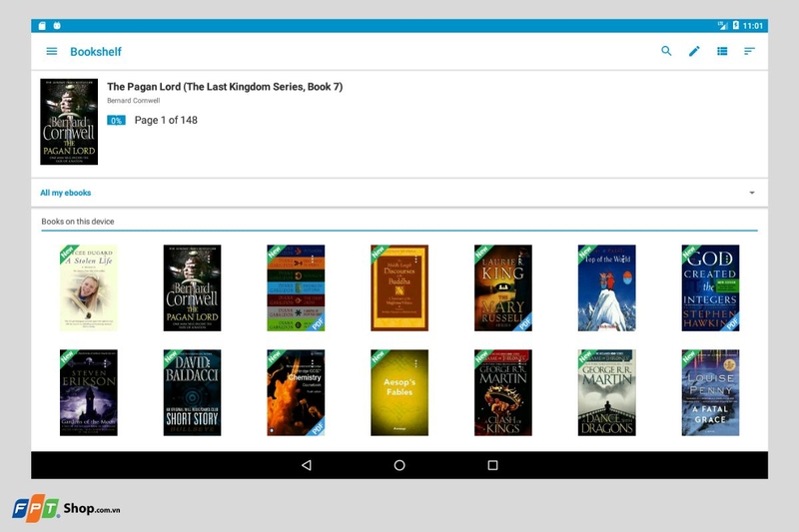Open Top of the World book cover
799x532 pixels.
coord(606,287)
